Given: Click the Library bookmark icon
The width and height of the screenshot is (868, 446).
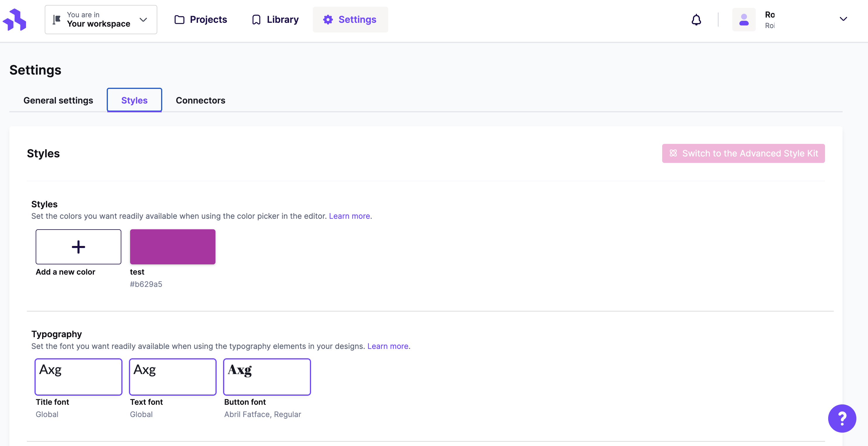Looking at the screenshot, I should pyautogui.click(x=256, y=20).
